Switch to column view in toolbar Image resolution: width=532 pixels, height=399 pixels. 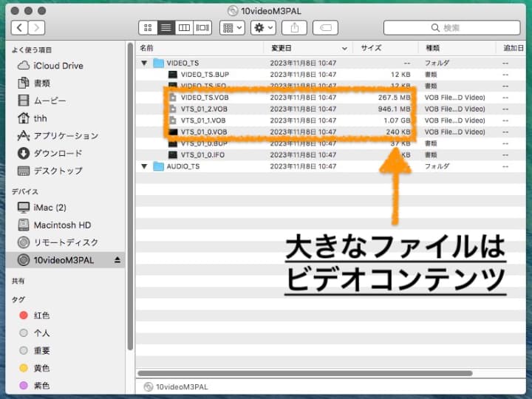[184, 28]
